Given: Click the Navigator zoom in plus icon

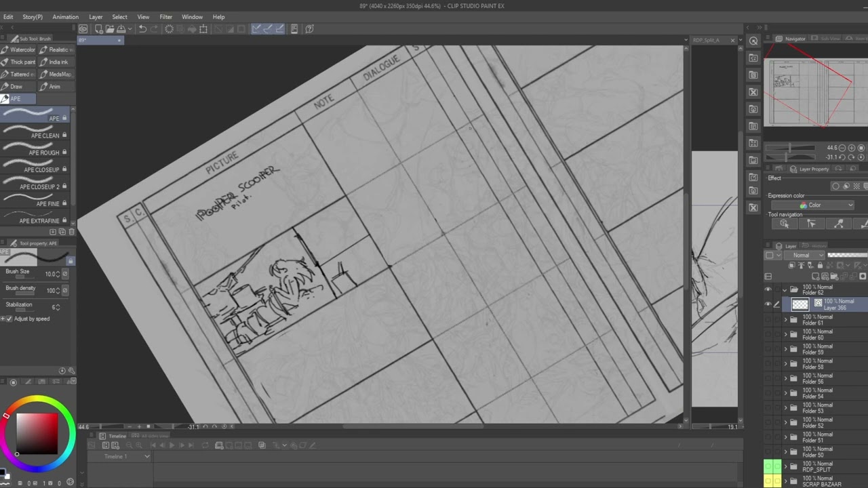Looking at the screenshot, I should click(x=852, y=148).
